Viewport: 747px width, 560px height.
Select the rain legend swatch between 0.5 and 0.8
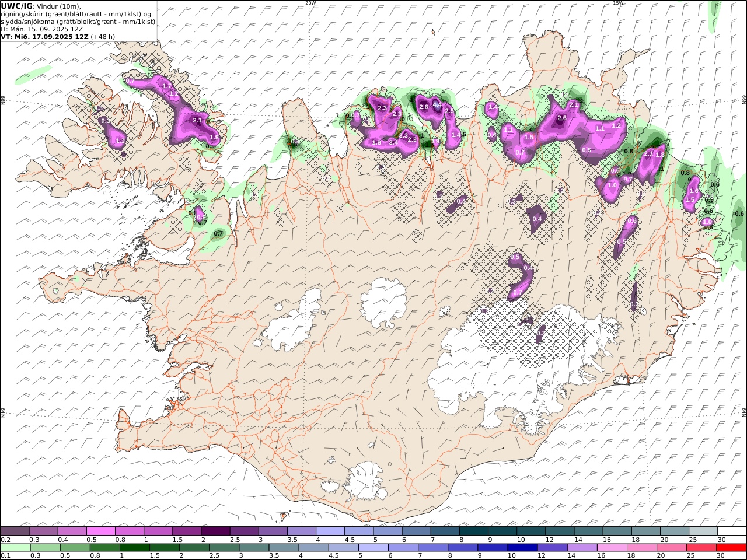[x=75, y=547]
